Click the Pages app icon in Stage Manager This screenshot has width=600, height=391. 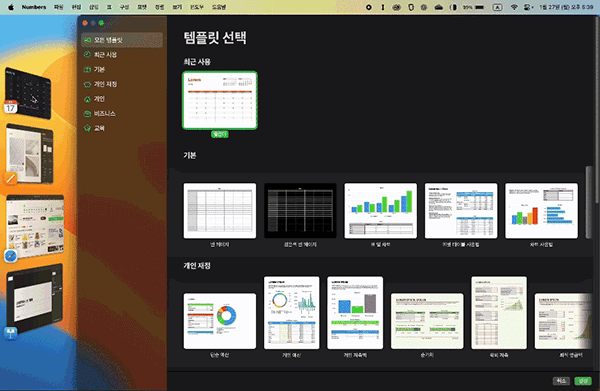(11, 178)
